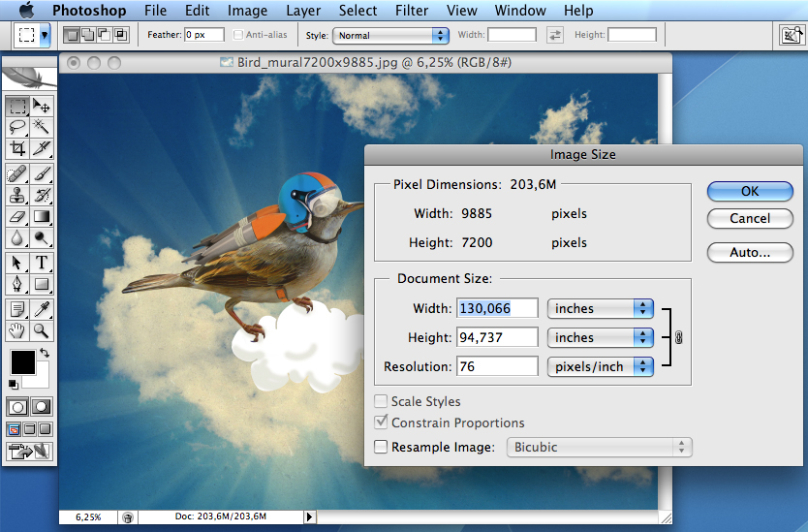Open the Width units dropdown in Document Size

click(x=601, y=308)
